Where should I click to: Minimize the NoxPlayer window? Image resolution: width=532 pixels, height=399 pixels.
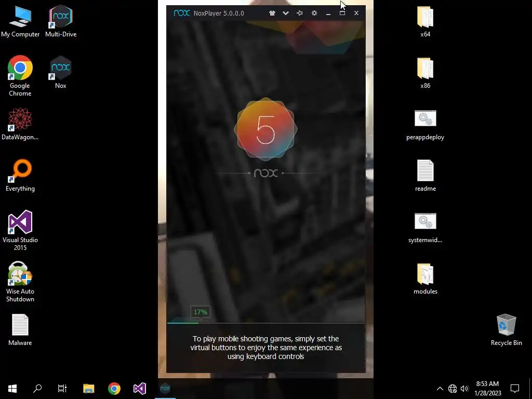[328, 14]
